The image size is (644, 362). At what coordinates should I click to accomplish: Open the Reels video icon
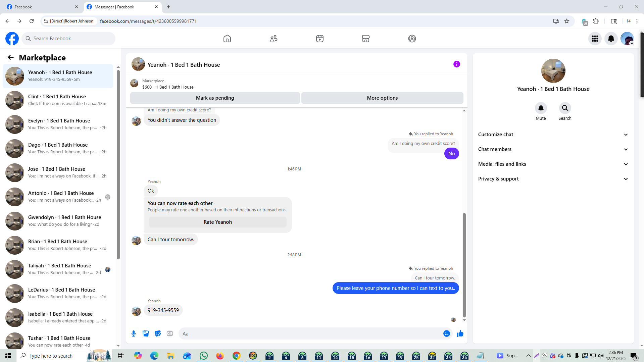(320, 39)
